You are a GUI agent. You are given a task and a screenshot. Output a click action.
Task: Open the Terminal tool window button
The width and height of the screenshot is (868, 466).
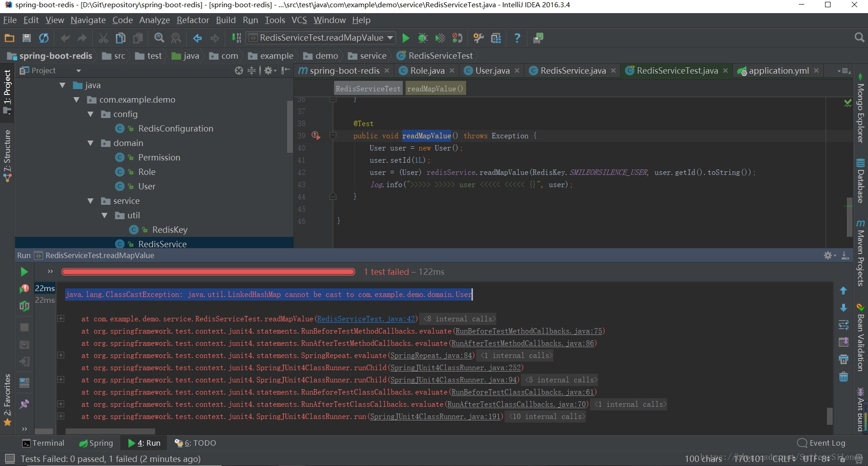pyautogui.click(x=44, y=443)
